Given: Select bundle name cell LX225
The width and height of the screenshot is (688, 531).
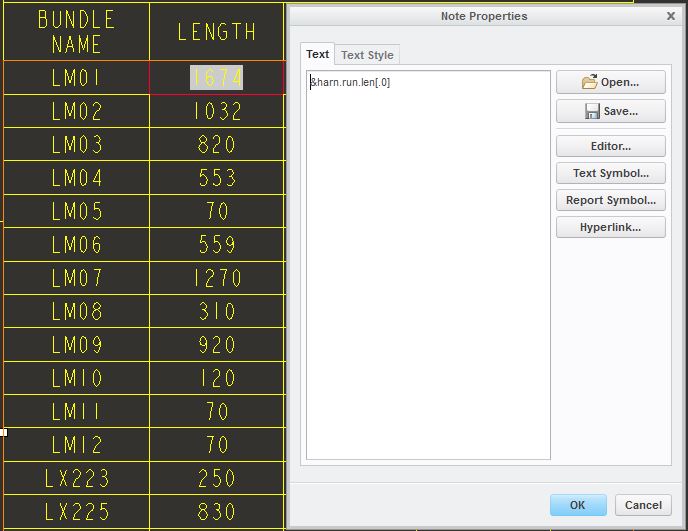Looking at the screenshot, I should (76, 511).
